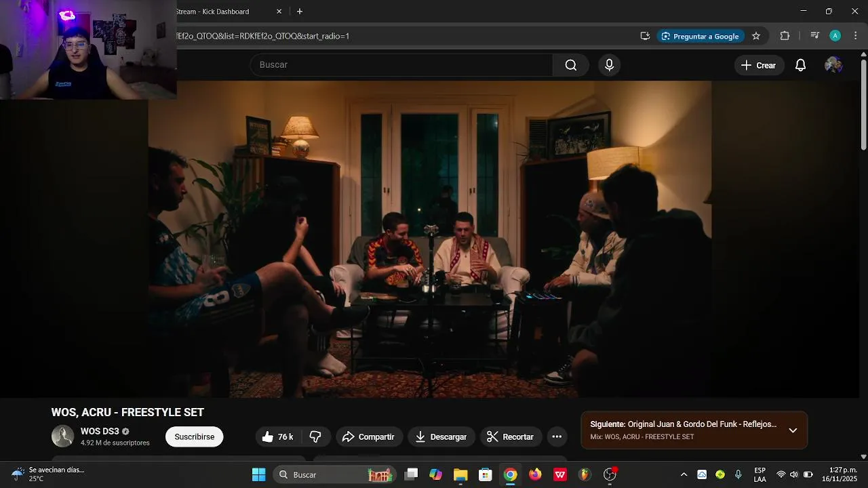Clip the video using Recortar
This screenshot has width=868, height=488.
click(x=511, y=437)
